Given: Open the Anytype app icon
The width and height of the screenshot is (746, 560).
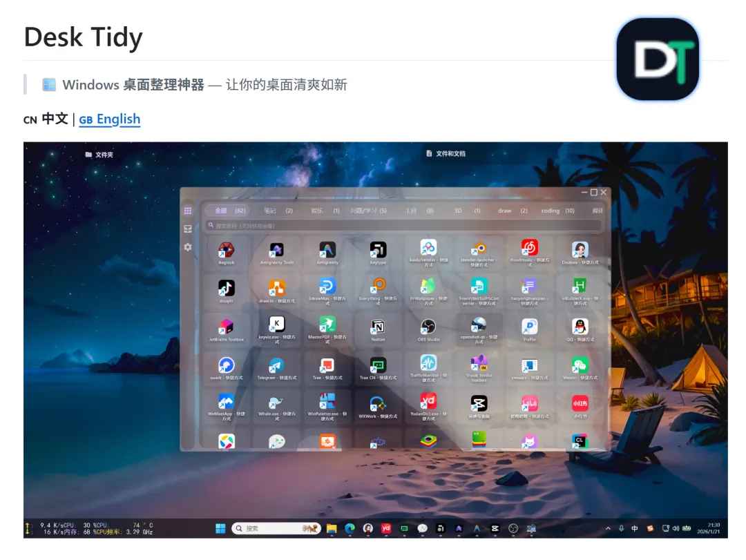Looking at the screenshot, I should coord(379,250).
